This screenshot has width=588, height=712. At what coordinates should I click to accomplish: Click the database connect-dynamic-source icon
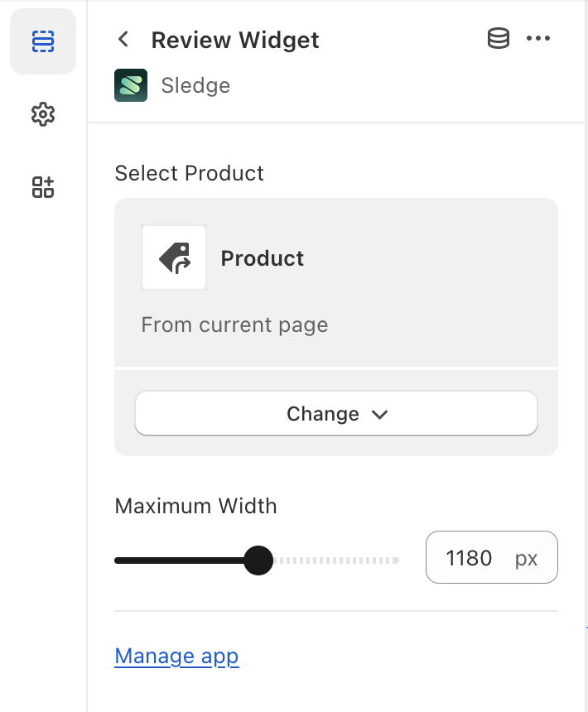pos(498,38)
